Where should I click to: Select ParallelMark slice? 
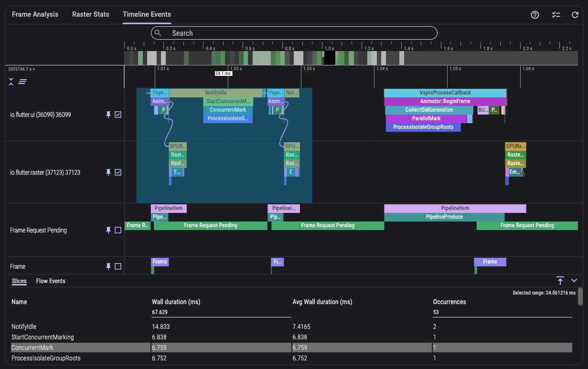pos(427,118)
